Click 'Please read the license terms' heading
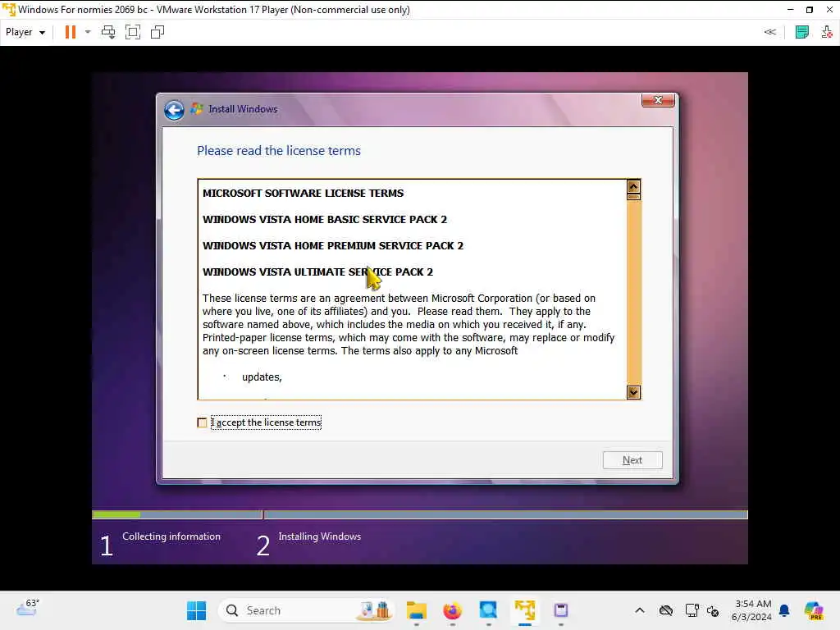840x630 pixels. (x=279, y=151)
